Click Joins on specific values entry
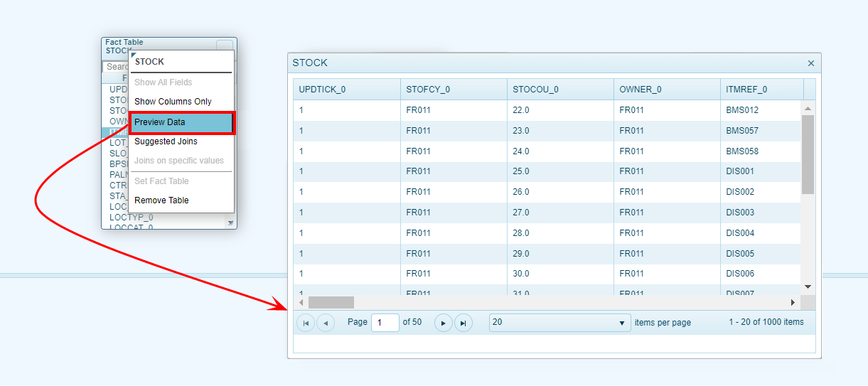This screenshot has height=386, width=868. [182, 161]
